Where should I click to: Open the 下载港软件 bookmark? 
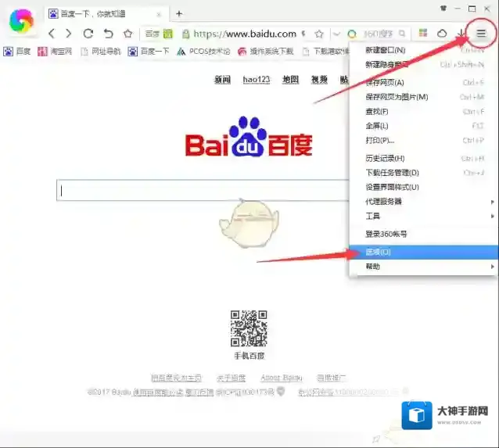pos(325,52)
